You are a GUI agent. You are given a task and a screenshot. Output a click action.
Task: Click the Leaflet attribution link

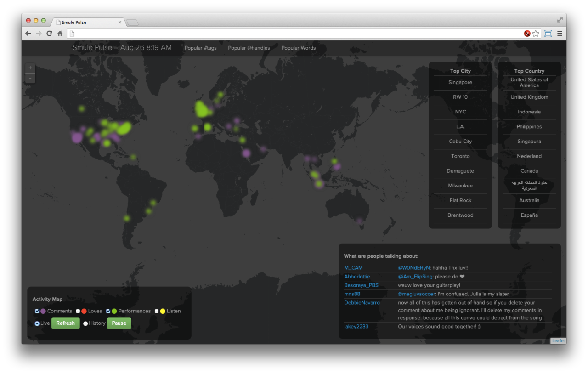pos(559,341)
